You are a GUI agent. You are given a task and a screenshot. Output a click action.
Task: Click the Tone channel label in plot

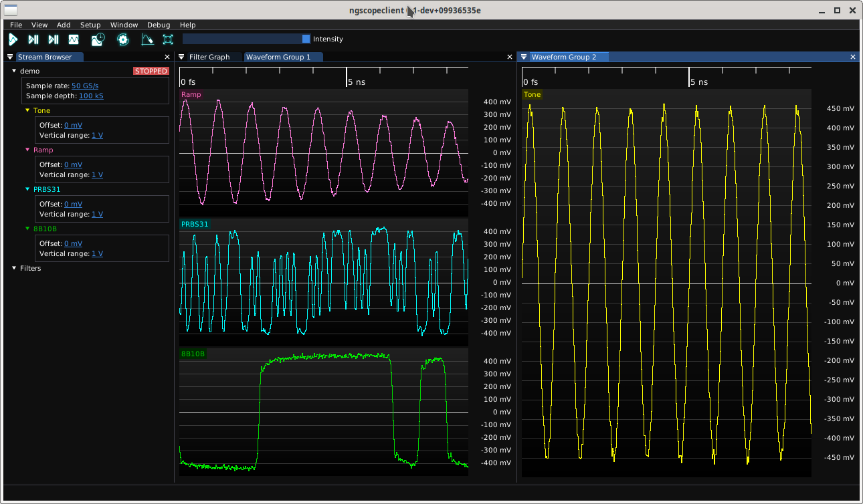533,95
